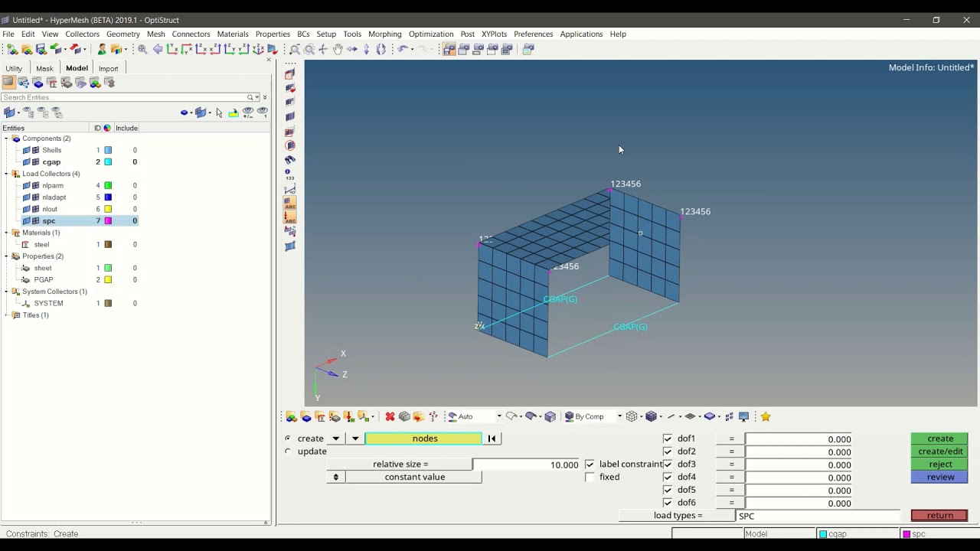980x551 pixels.
Task: Open the Connectors menu
Action: click(191, 34)
